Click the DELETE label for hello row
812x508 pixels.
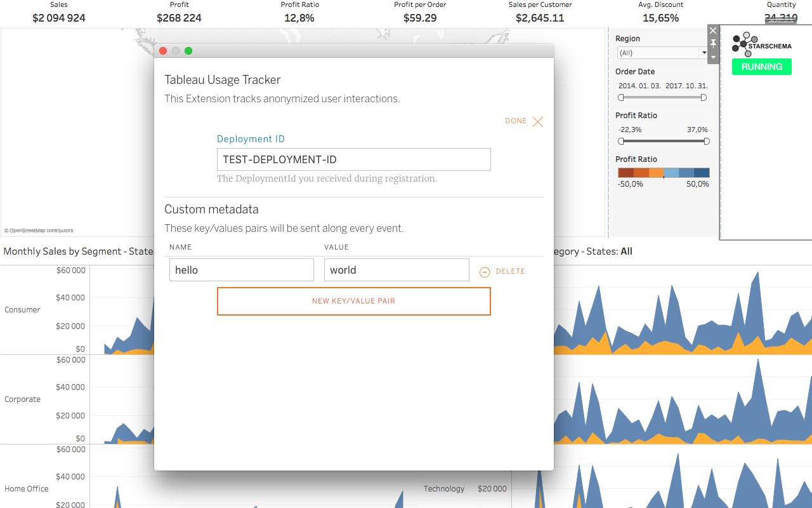[x=511, y=271]
